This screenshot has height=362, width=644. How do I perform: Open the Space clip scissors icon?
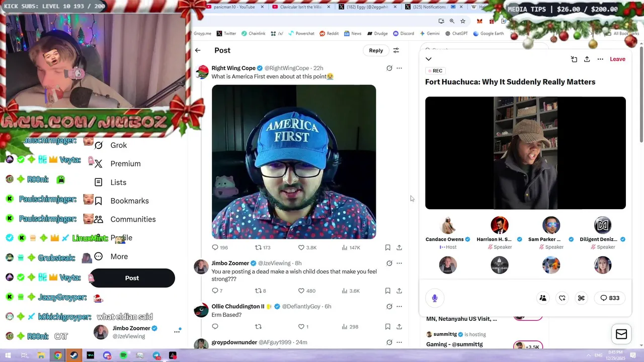pos(581,298)
